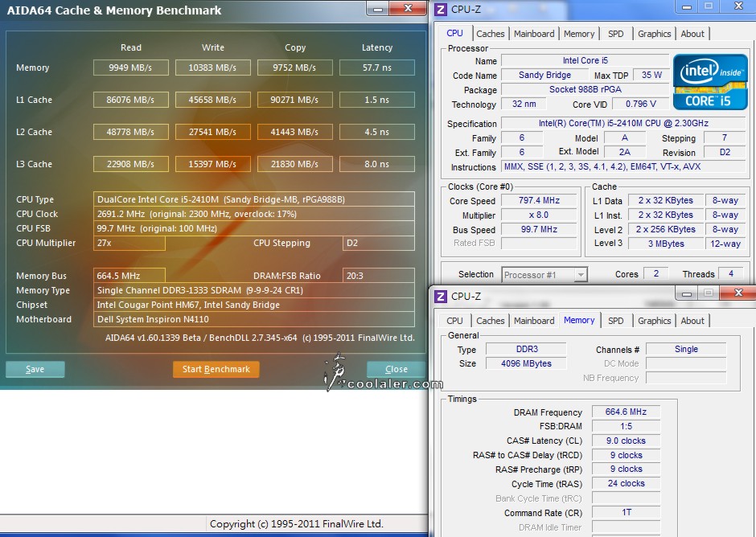756x537 pixels.
Task: Click the Memory Latency value 57.7 ns
Action: point(377,68)
